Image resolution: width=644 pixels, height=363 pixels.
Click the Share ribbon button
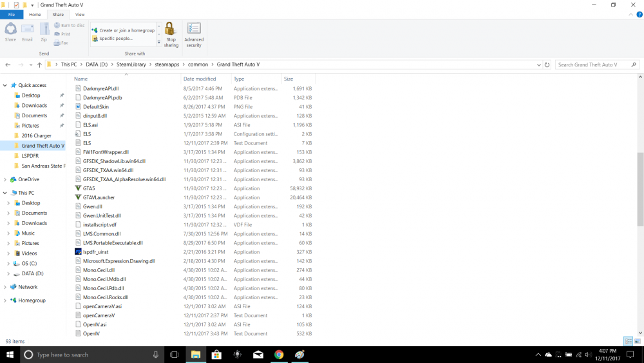[10, 32]
